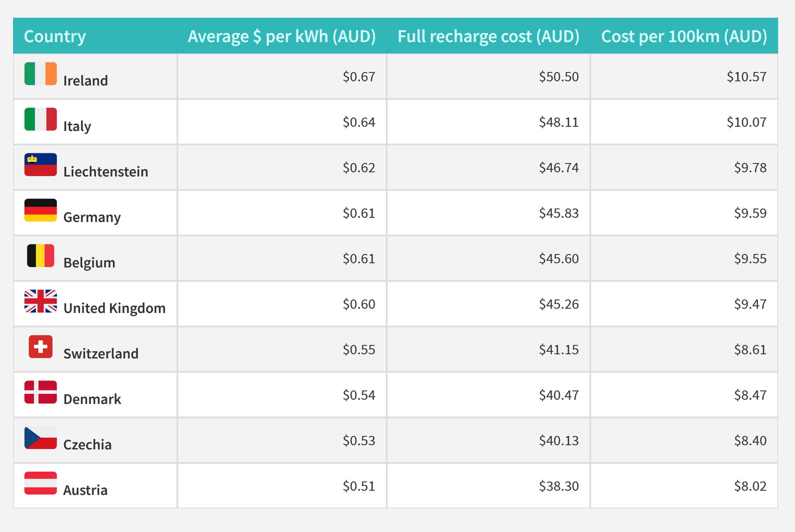The width and height of the screenshot is (795, 532).
Task: Click Austria's $0.51 per kWh value
Action: coord(359,486)
